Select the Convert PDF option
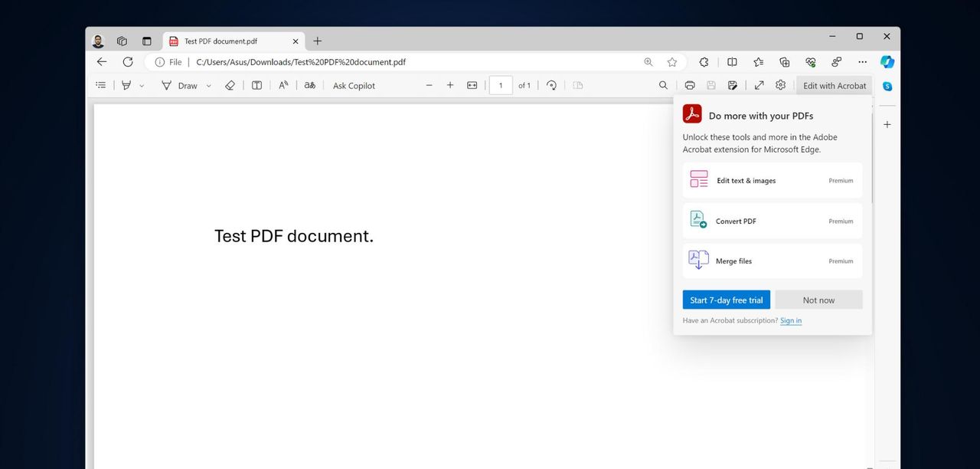 click(773, 221)
